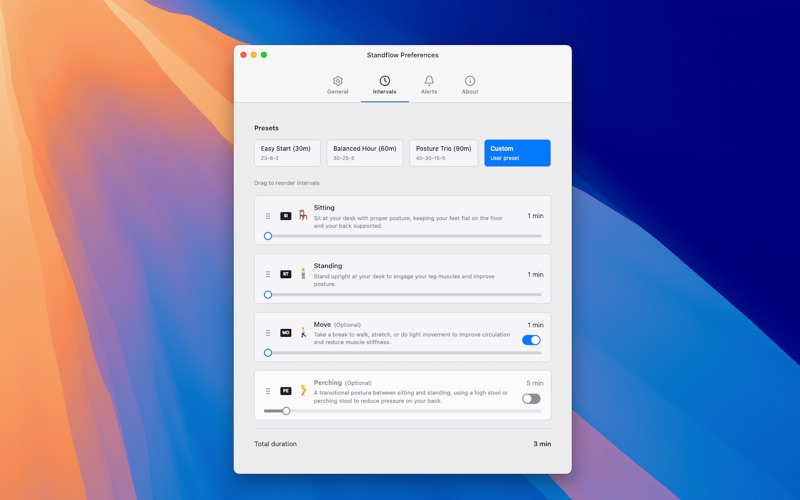Viewport: 800px width, 500px height.
Task: Switch to the Intervals tab
Action: [x=385, y=85]
